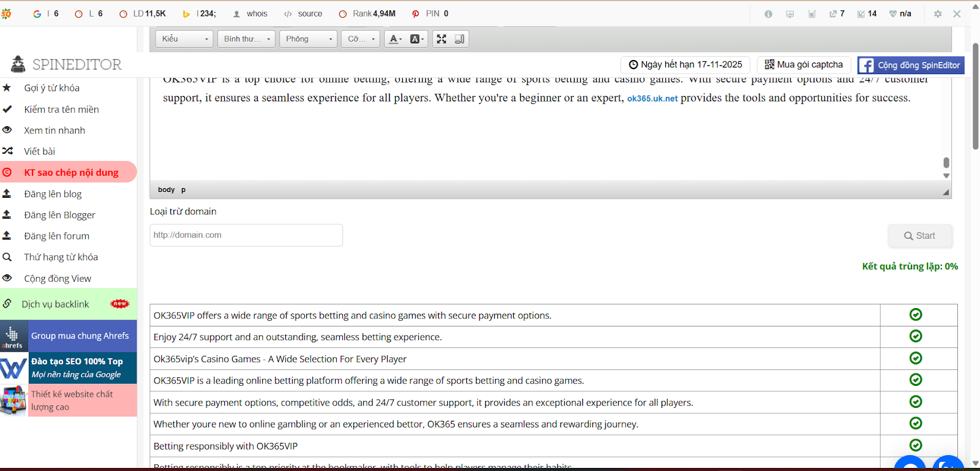Click row 'With secure payment options, competitive odds'
This screenshot has width=980, height=471.
click(x=515, y=402)
